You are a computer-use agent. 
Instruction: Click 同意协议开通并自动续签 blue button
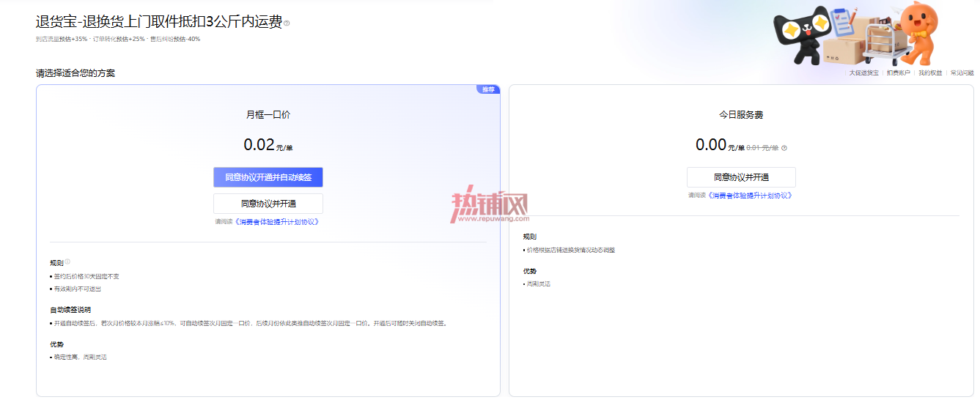click(268, 177)
